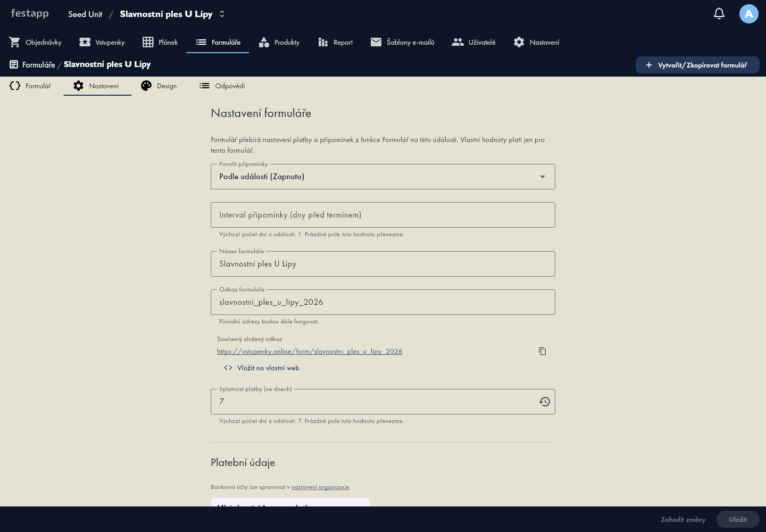Screen dimensions: 766x532
Task: Open Plánek grid section
Action: 160,42
